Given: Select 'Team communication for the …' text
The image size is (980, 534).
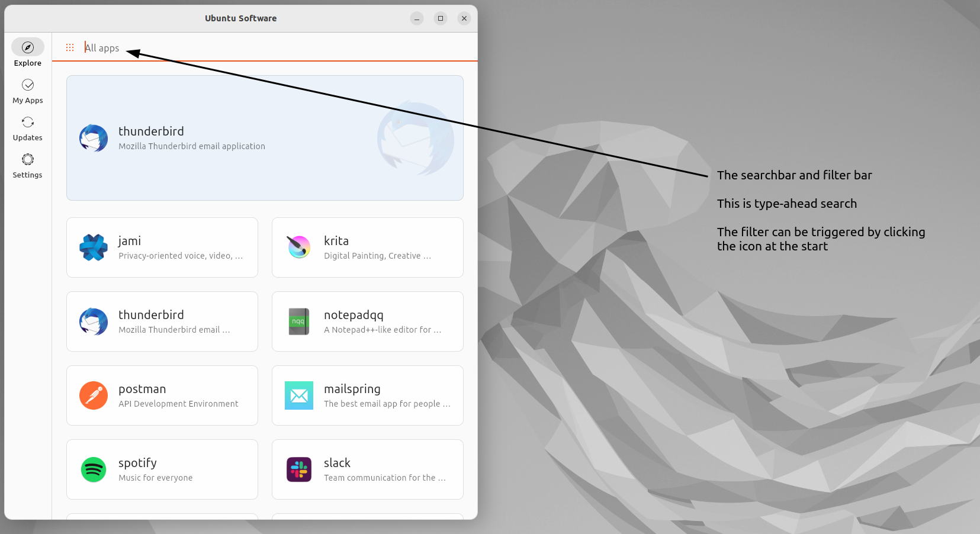Looking at the screenshot, I should pyautogui.click(x=385, y=478).
